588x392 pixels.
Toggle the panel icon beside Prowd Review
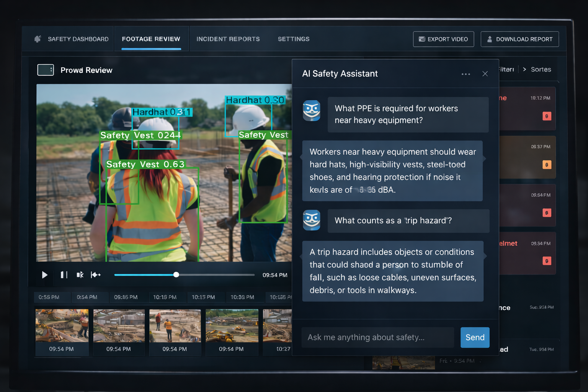pos(46,70)
